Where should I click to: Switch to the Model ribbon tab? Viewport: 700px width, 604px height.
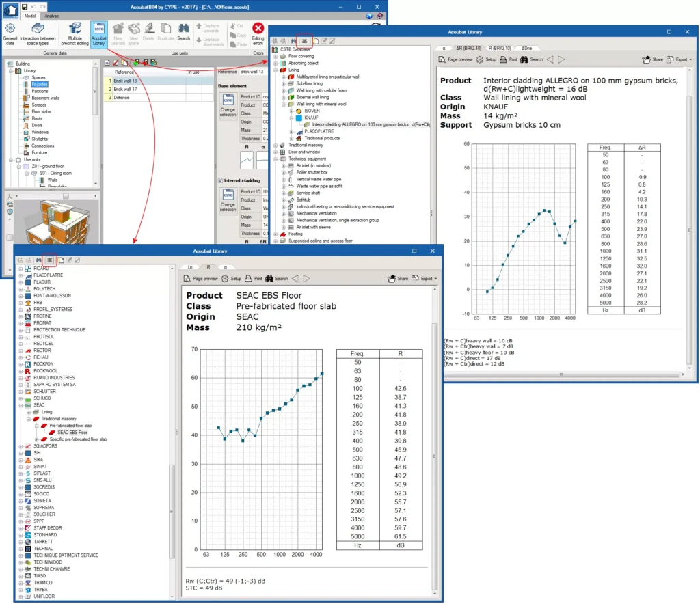tap(30, 16)
